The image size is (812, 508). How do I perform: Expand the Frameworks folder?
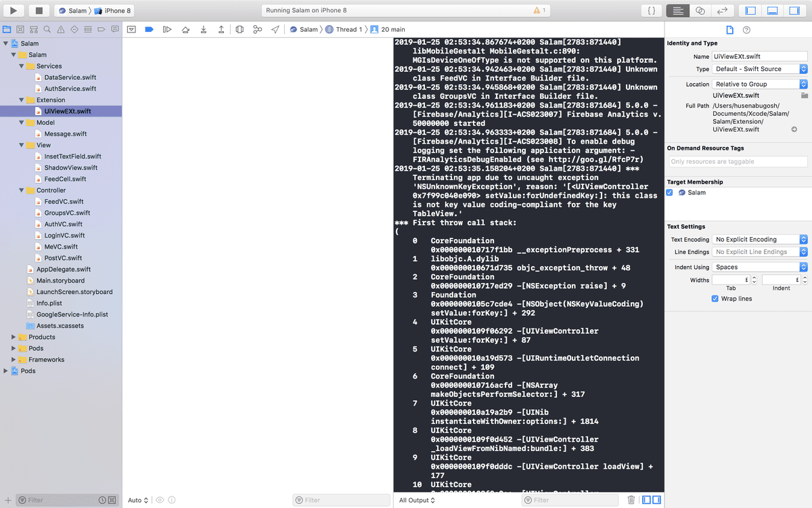(14, 360)
